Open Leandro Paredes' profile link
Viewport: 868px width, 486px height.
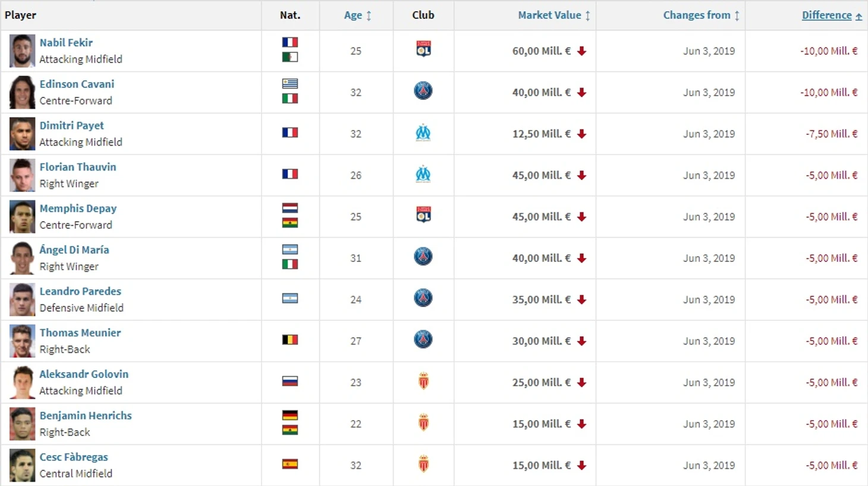[80, 291]
